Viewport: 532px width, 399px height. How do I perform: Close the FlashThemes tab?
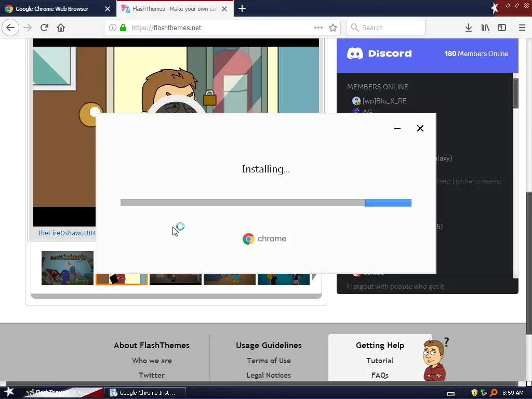(x=224, y=9)
